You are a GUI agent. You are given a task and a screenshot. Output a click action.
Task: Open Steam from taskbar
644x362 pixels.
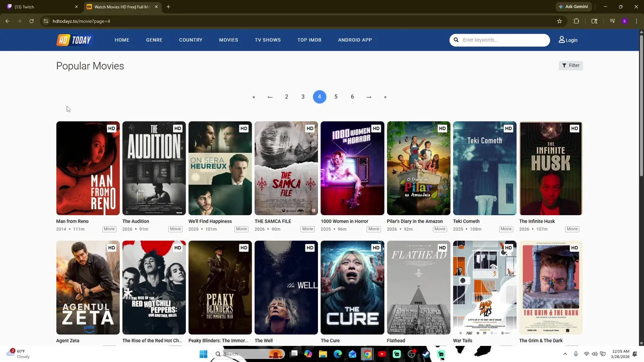(426, 354)
